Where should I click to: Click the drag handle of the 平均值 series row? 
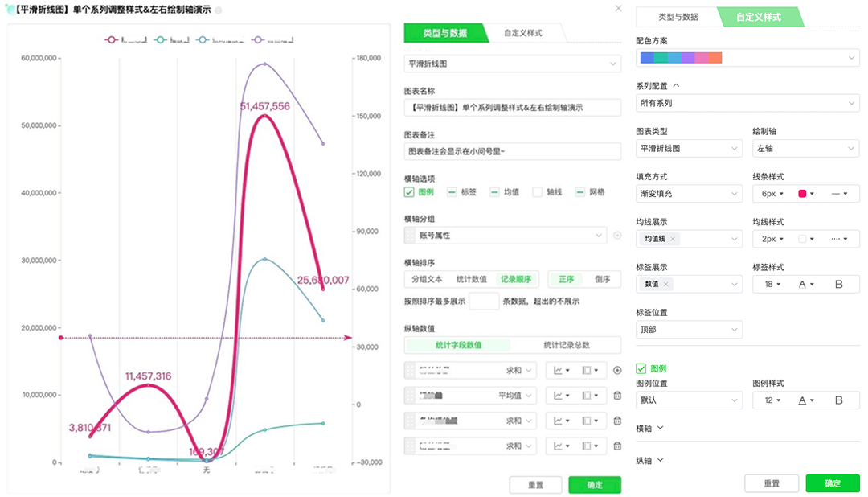410,396
